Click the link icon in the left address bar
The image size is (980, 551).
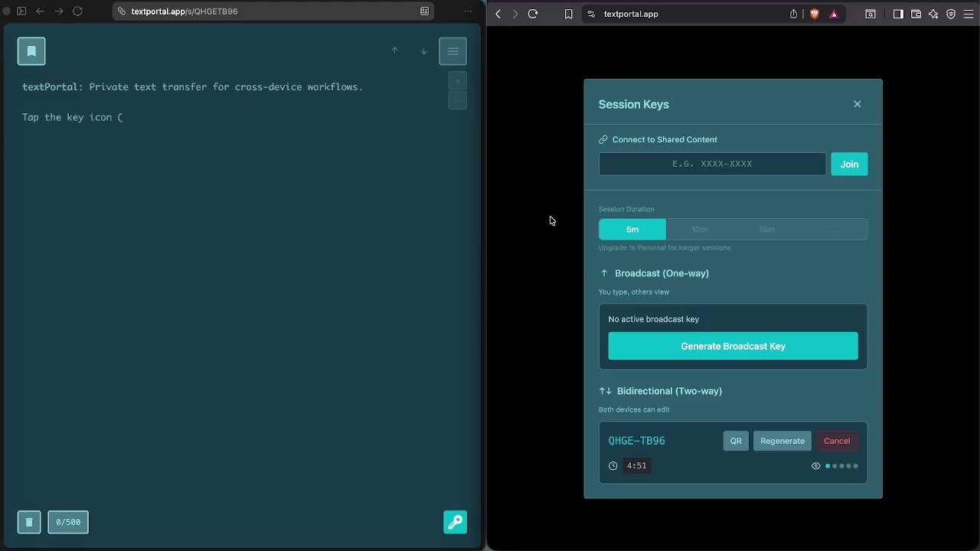click(x=122, y=11)
